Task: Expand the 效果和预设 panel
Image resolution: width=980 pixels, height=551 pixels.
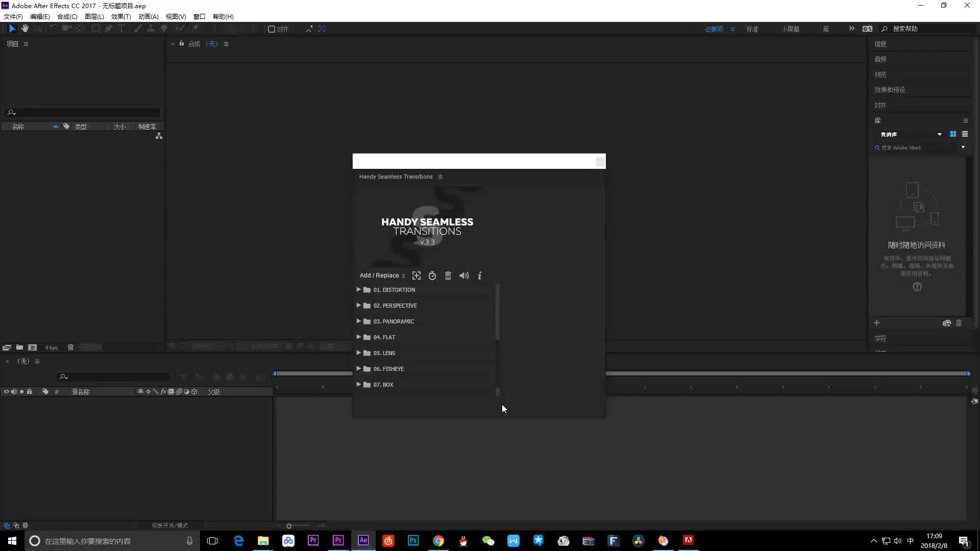Action: coord(890,90)
